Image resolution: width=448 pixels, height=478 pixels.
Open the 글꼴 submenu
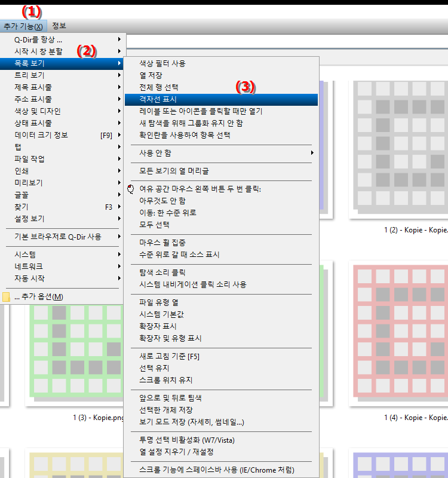click(x=63, y=195)
